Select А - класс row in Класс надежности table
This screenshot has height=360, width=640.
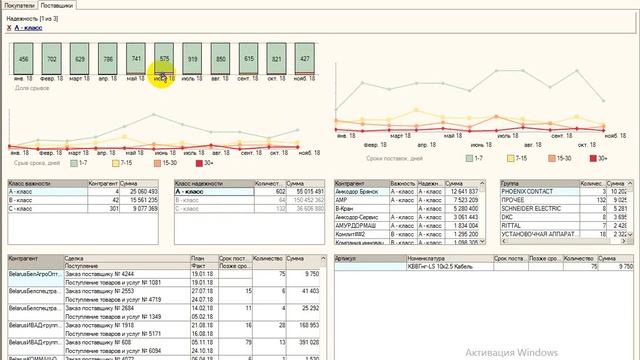(x=249, y=191)
